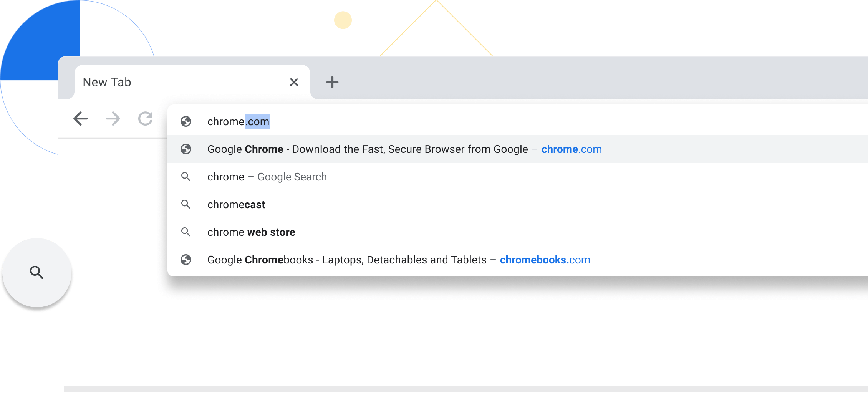Screen dimensions: 868x394
Task: Open the chrome.com link
Action: [571, 149]
